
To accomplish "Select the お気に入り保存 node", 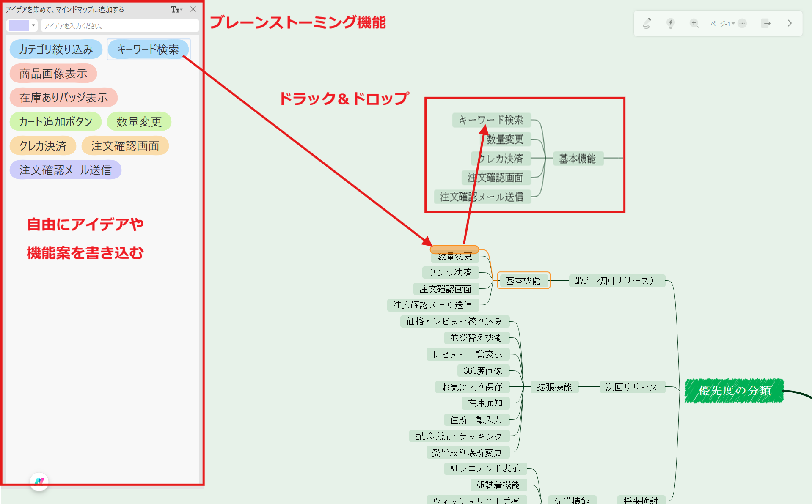I will (472, 387).
